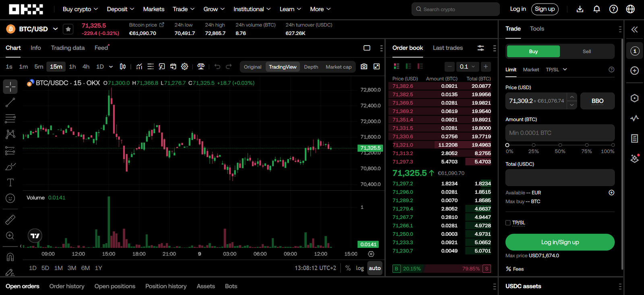Switch chart view to Market cap
Screen dimensions: 644x295
pos(339,67)
